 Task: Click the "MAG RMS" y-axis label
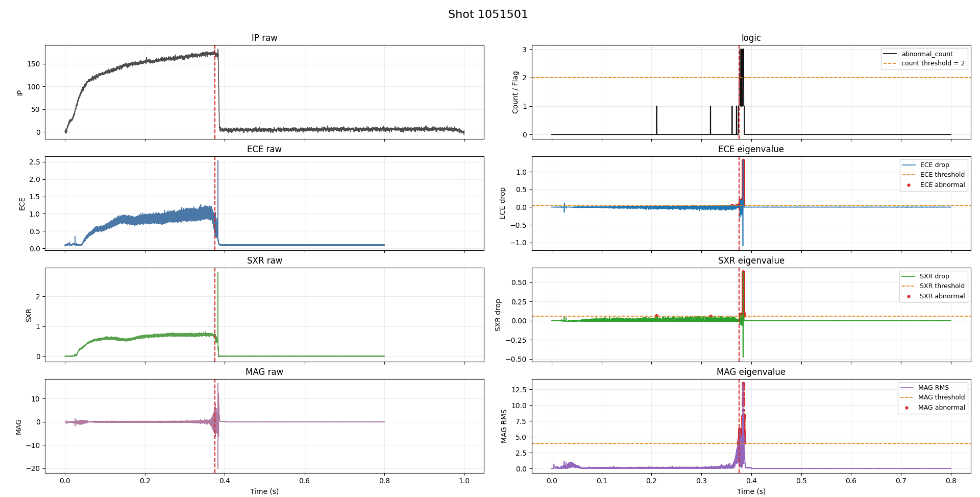[504, 426]
